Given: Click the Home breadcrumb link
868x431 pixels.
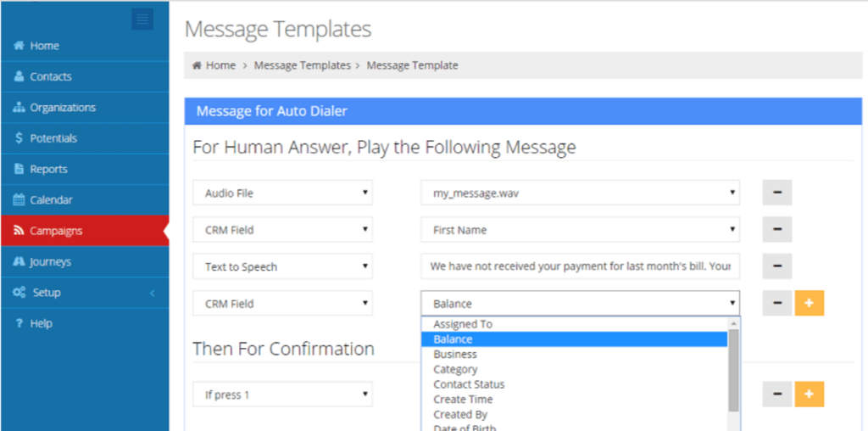Looking at the screenshot, I should tap(221, 65).
